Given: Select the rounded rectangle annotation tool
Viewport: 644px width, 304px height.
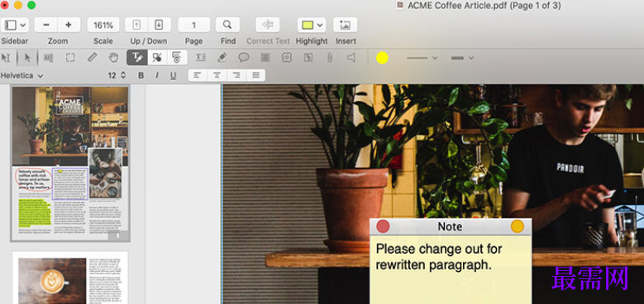Looking at the screenshot, I should pyautogui.click(x=287, y=58).
